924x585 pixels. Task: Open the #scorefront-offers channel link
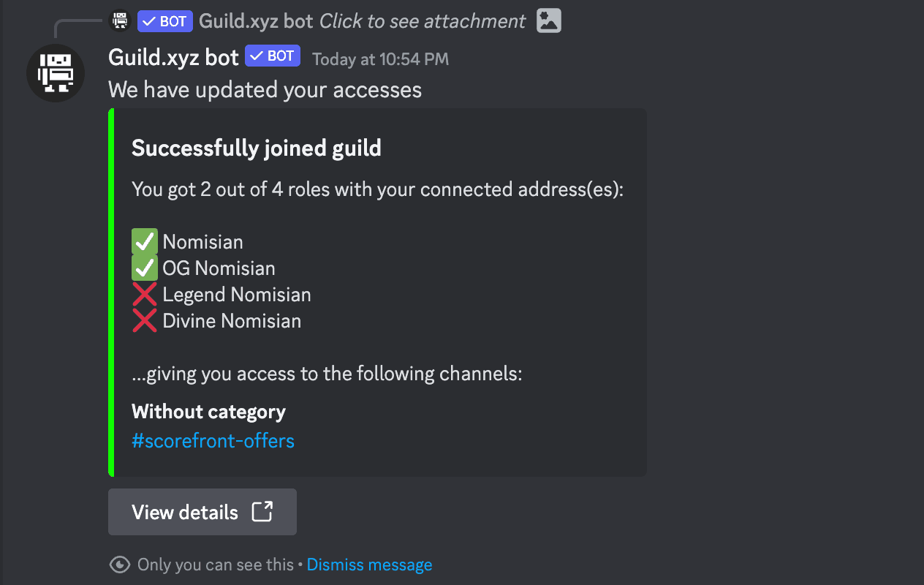213,440
